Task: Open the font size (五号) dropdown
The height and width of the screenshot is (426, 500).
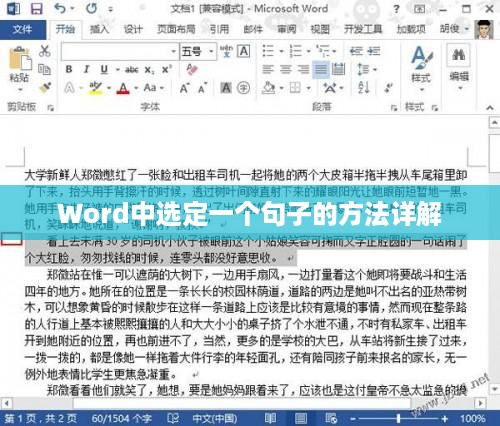Action: (211, 52)
